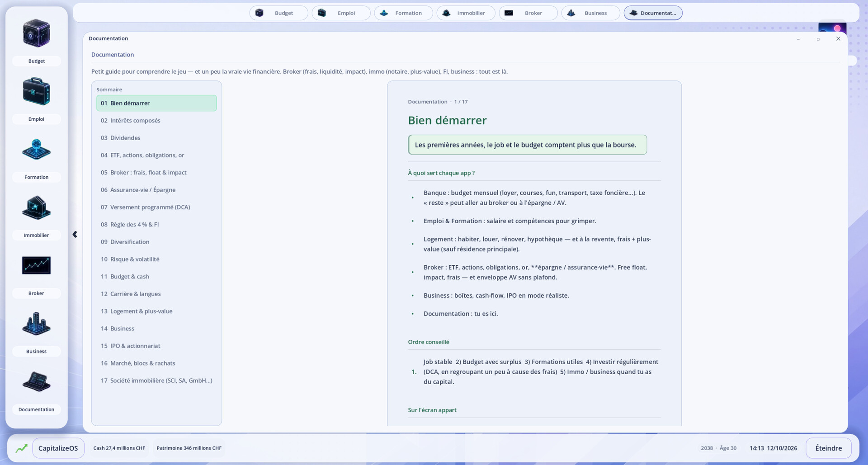Screen dimensions: 868x465
Task: Open chapter 06 Assurance-vie / Épargne
Action: [156, 190]
